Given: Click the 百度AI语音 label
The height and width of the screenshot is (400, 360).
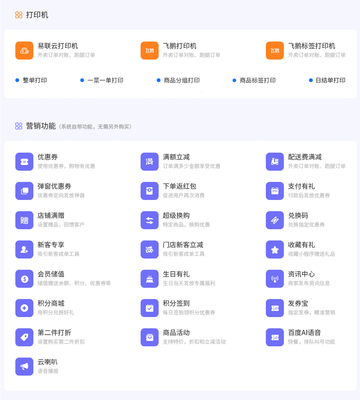Looking at the screenshot, I should (304, 332).
